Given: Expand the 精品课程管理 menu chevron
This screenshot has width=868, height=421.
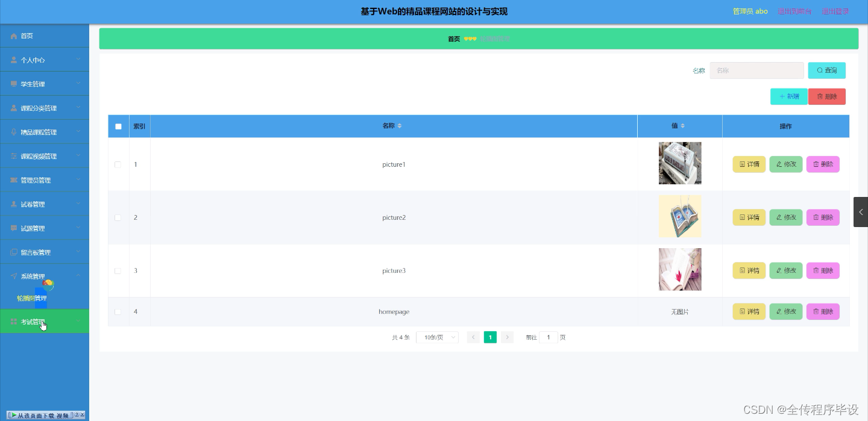Looking at the screenshot, I should (x=78, y=132).
